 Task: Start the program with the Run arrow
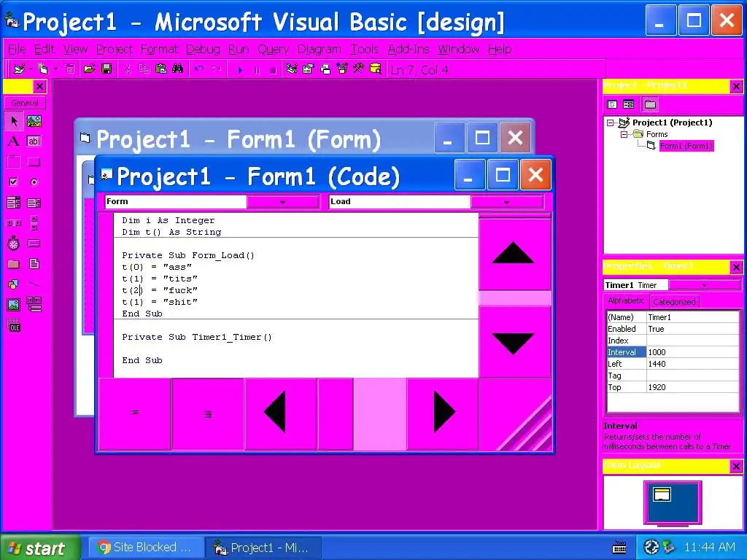pos(240,70)
